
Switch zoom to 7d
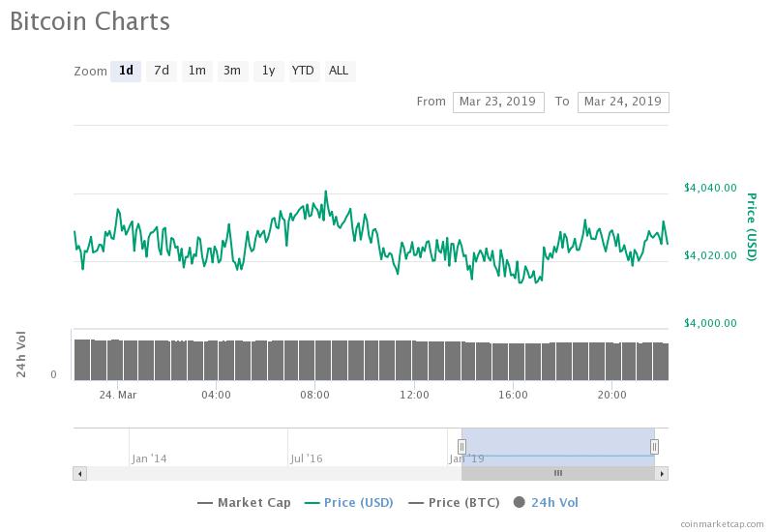[162, 71]
